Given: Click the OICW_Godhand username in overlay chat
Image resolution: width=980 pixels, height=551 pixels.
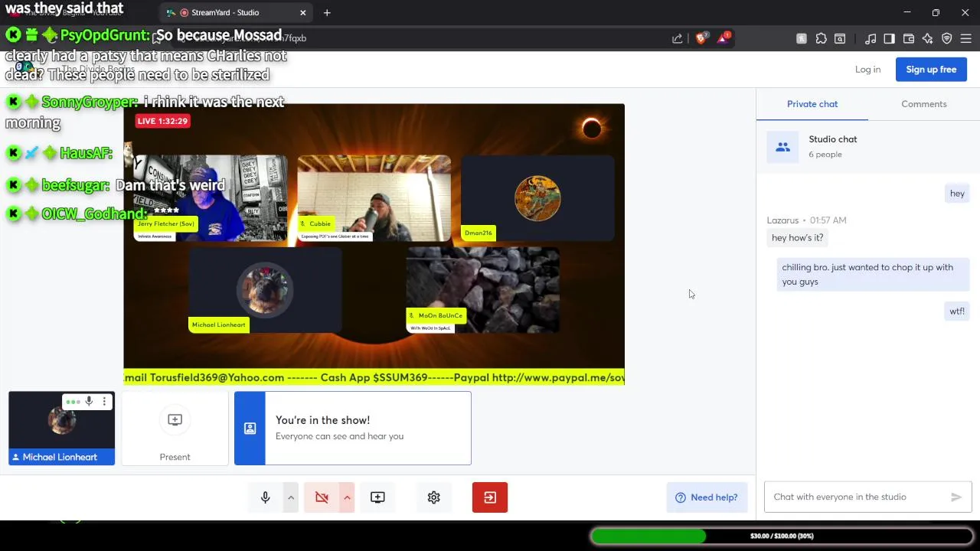Looking at the screenshot, I should coord(93,214).
